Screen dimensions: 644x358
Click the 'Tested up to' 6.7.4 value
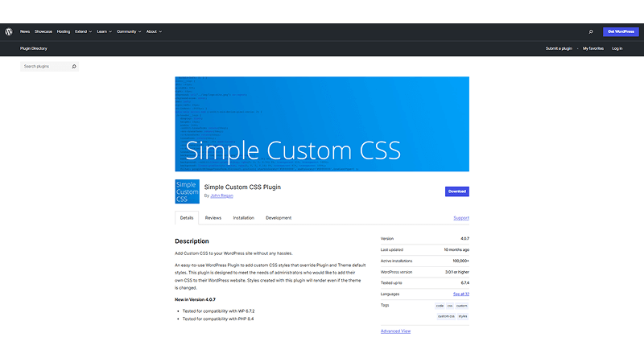[x=465, y=283]
